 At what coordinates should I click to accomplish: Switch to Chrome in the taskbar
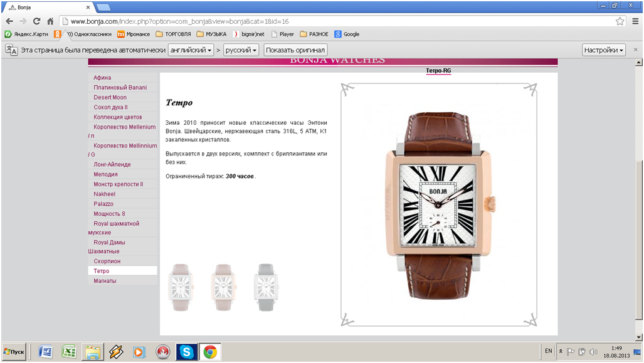click(x=210, y=352)
